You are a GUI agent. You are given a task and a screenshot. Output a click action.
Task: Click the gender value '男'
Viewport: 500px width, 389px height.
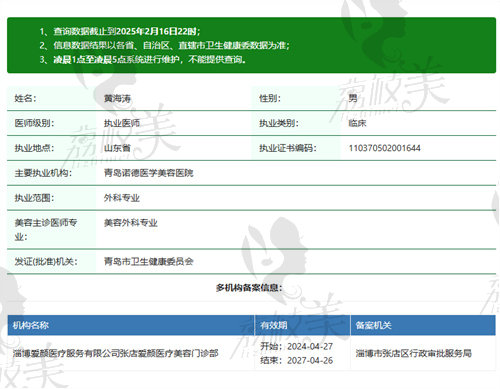coord(353,98)
